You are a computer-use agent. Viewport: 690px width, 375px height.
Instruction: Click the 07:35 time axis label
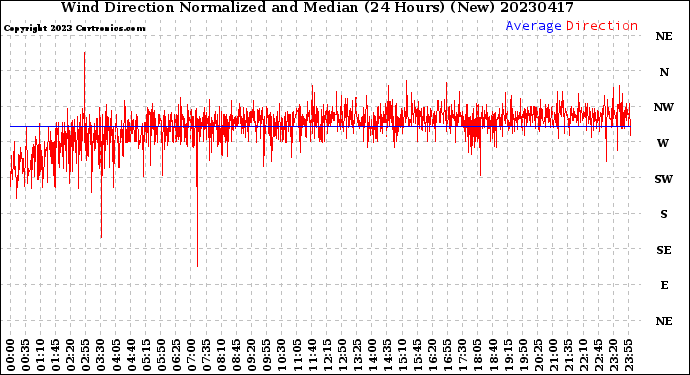pos(206,355)
